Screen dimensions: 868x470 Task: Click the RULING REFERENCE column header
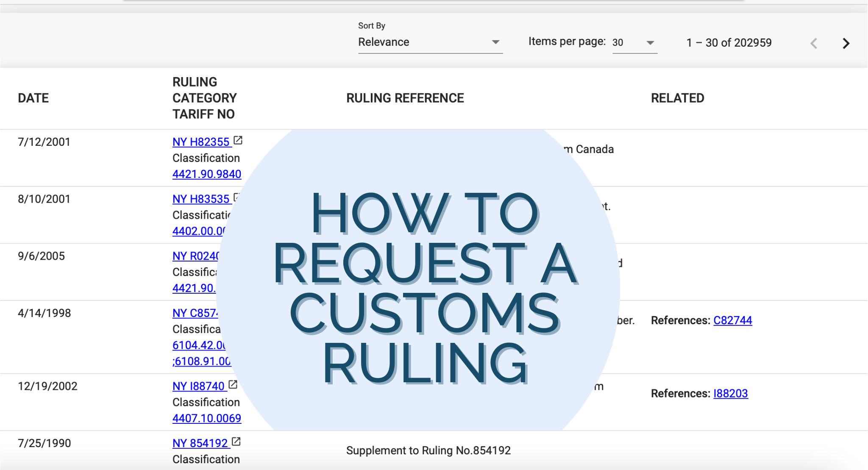[x=405, y=98]
